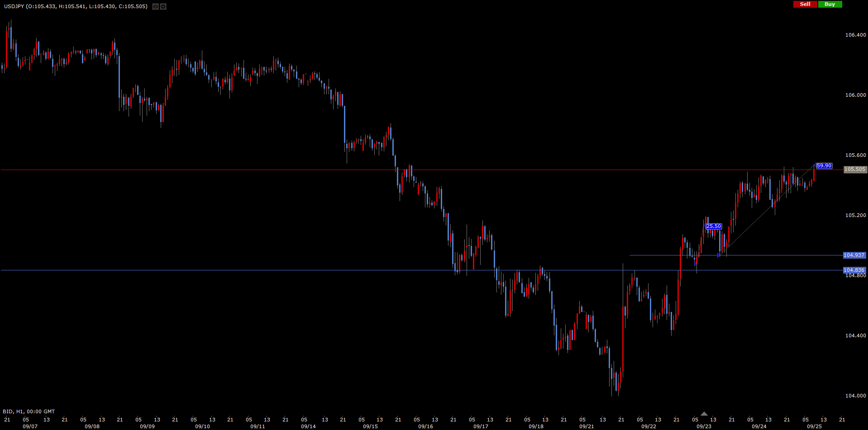Click the 105.505 current price tag
Image resolution: width=868 pixels, height=430 pixels.
tap(854, 170)
